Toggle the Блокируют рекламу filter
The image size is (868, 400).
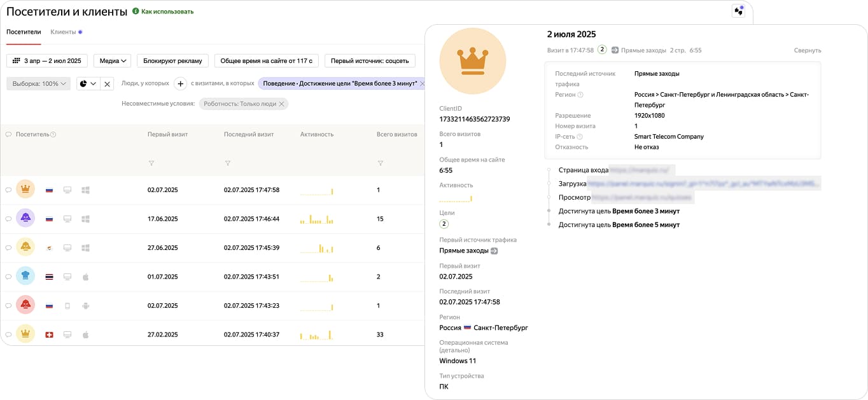coord(172,61)
